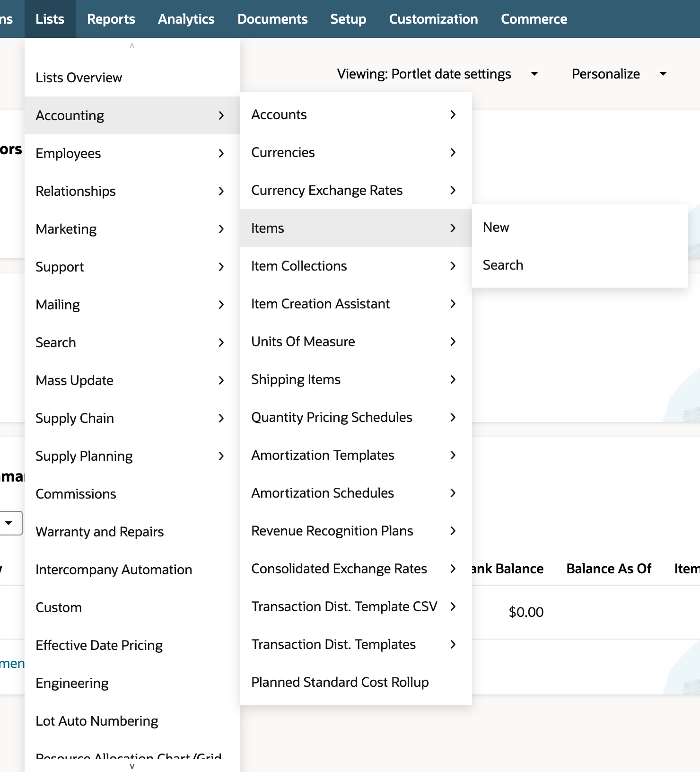Open the Documents menu
The image size is (700, 772).
(x=272, y=19)
